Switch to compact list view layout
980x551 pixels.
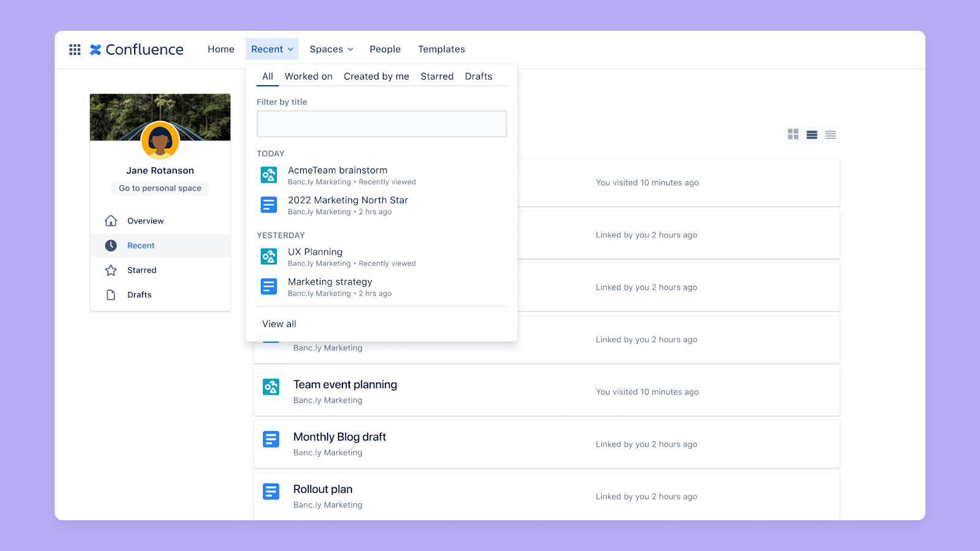(x=830, y=135)
